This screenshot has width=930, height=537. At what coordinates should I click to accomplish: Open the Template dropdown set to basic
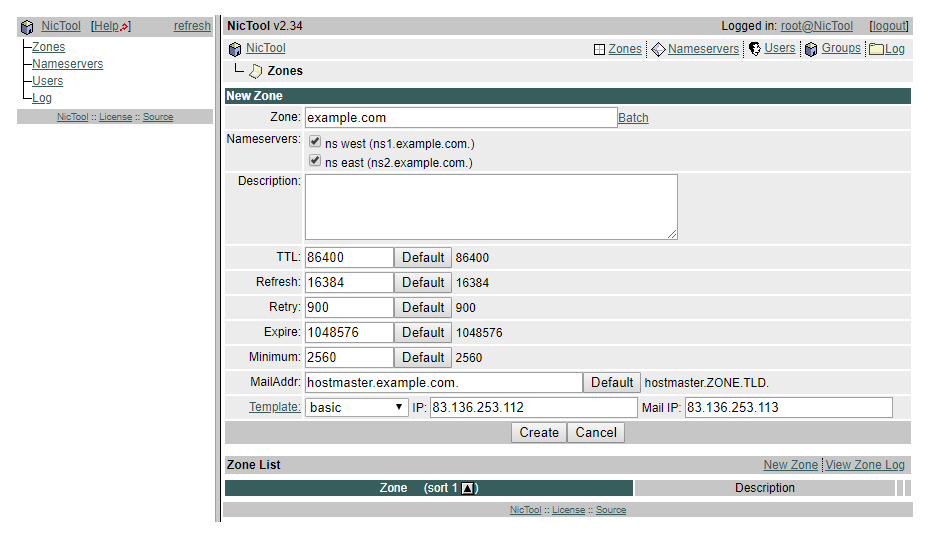pos(357,407)
